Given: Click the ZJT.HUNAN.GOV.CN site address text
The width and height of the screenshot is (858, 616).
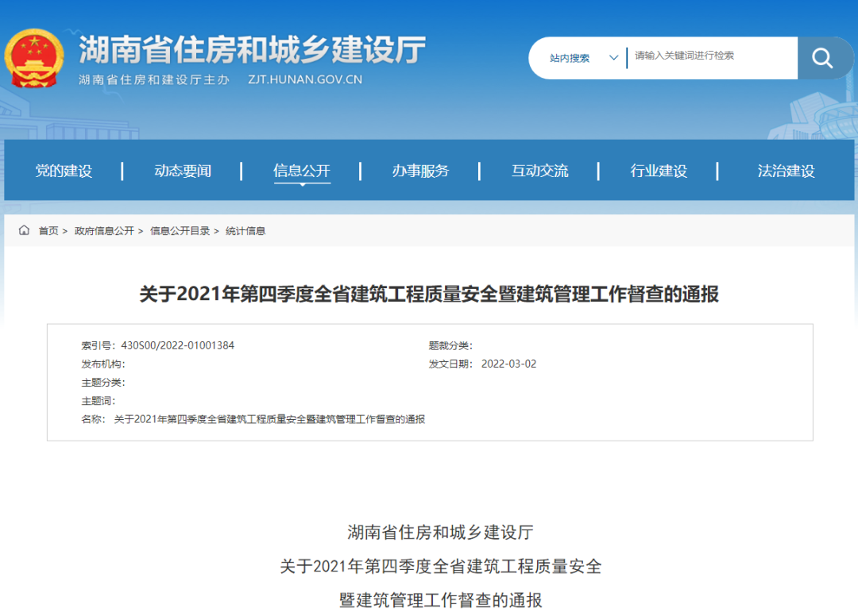Looking at the screenshot, I should click(305, 79).
